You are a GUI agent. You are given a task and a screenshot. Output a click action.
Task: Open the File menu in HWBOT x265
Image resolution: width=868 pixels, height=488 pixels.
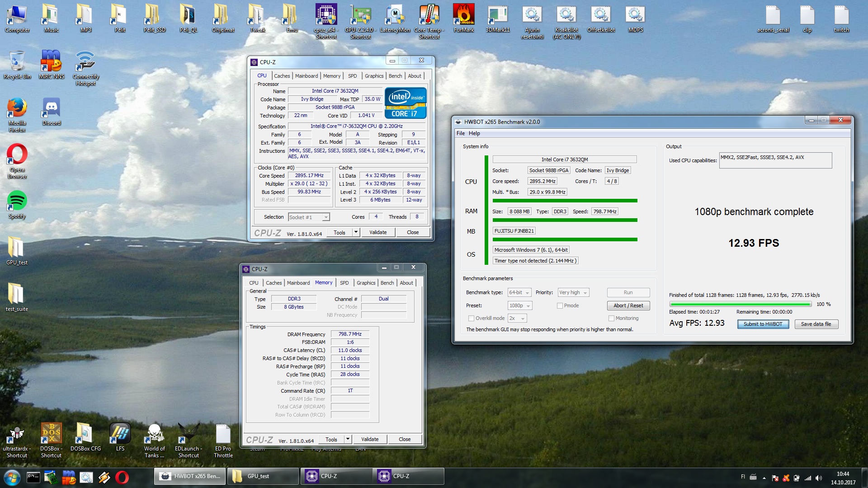pyautogui.click(x=460, y=133)
